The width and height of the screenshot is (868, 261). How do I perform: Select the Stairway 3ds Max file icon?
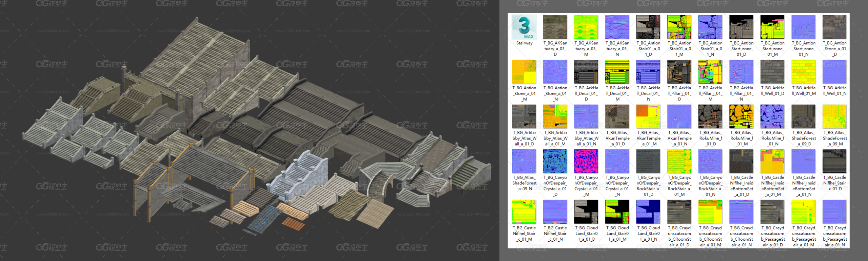pos(524,27)
